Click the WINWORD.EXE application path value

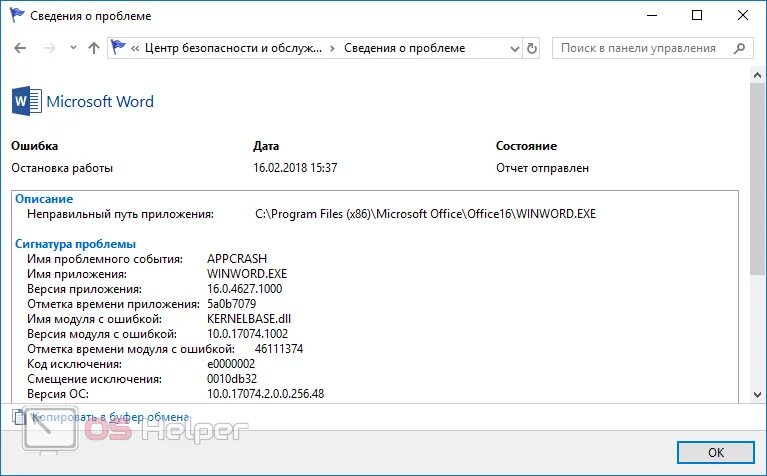click(x=426, y=214)
